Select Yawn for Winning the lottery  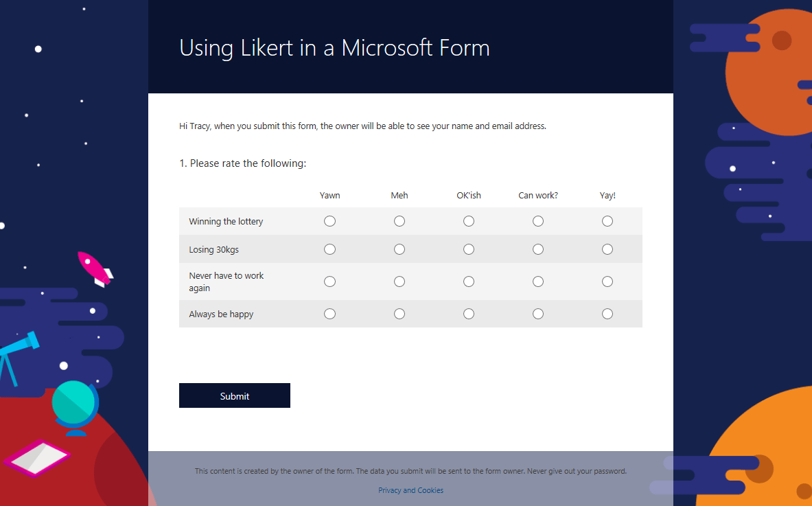coord(329,221)
